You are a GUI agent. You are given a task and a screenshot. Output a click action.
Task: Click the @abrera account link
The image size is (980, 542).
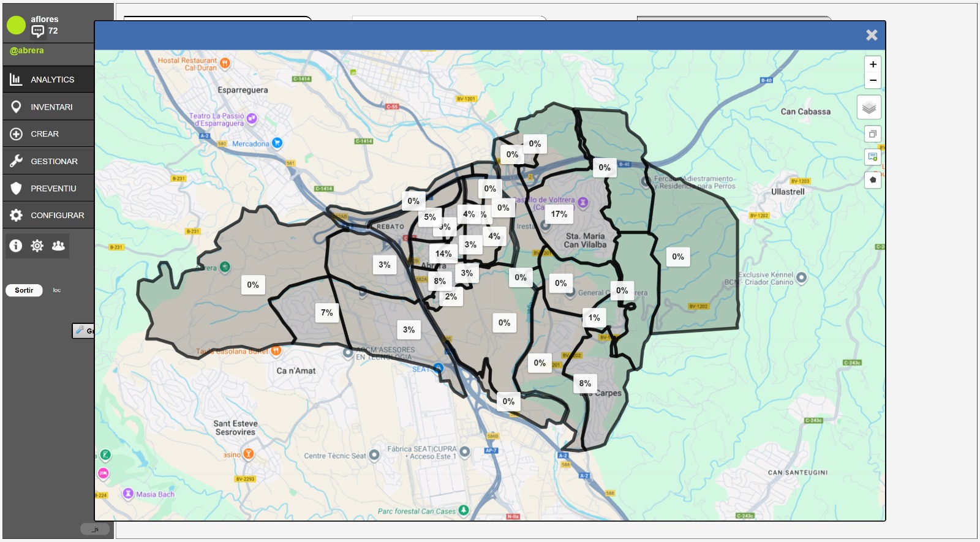pos(27,51)
